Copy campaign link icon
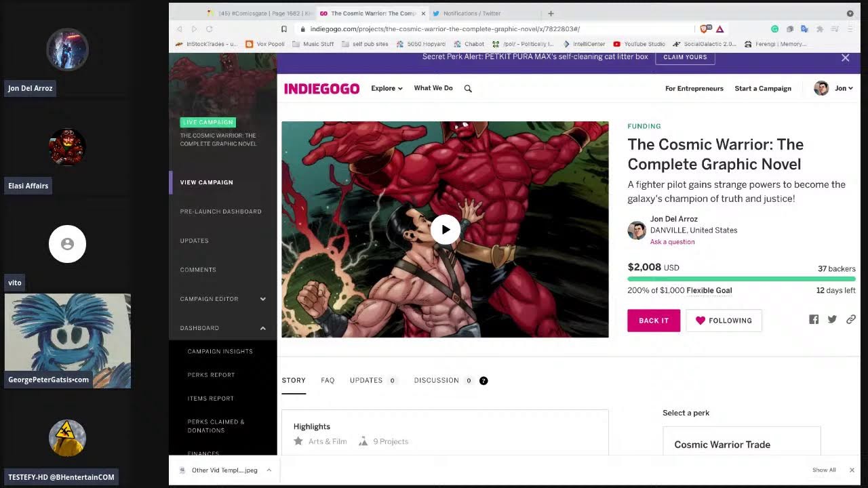Viewport: 868px width, 488px height. [850, 320]
